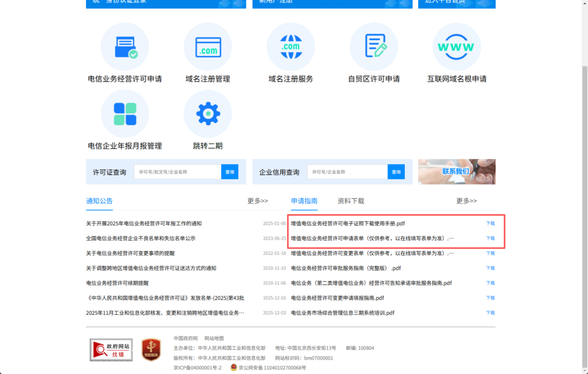
Task: Open 电信业务经营许可申请 icon
Action: click(x=125, y=47)
